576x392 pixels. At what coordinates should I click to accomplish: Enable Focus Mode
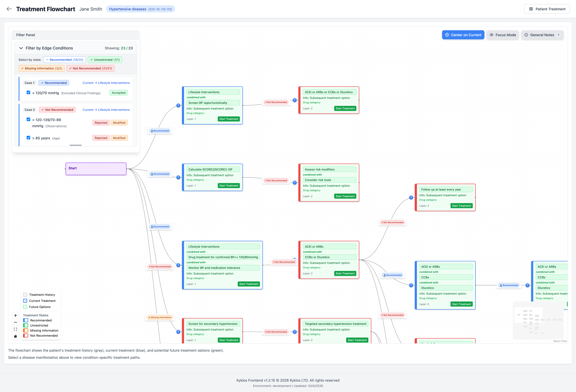click(x=503, y=35)
